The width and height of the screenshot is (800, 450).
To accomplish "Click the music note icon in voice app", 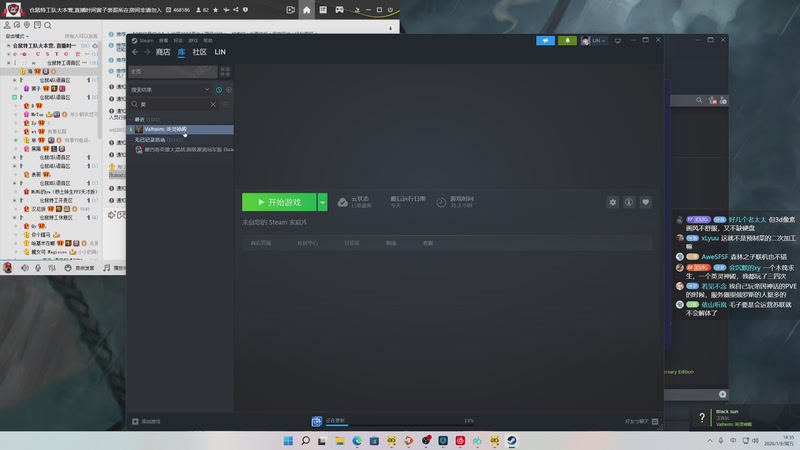I will point(107,268).
